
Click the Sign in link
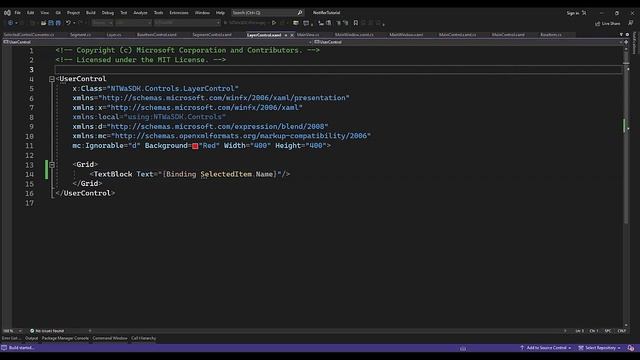coord(573,13)
